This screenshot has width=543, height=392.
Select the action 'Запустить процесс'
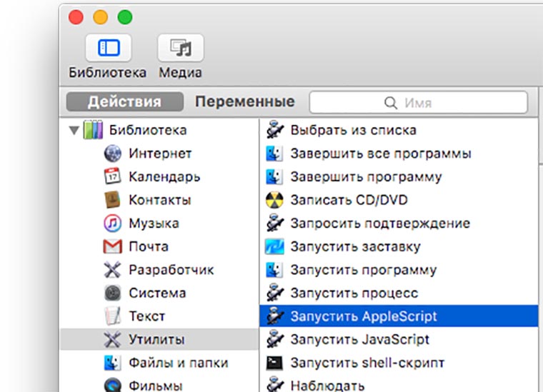354,293
